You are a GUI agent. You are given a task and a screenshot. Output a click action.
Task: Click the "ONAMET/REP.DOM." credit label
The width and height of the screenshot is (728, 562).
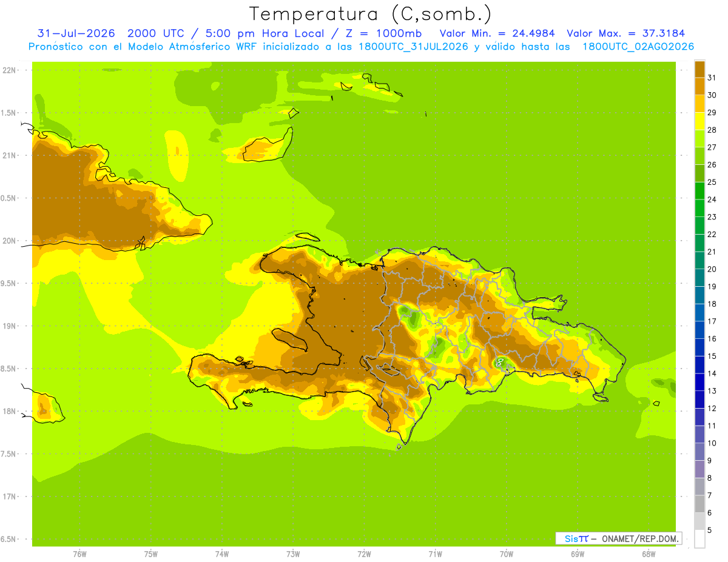pyautogui.click(x=639, y=538)
